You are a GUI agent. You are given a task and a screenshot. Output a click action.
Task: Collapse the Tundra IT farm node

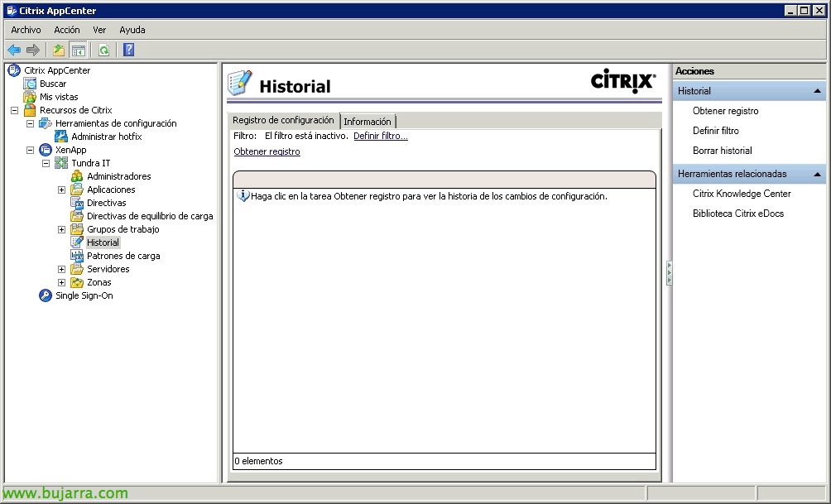pyautogui.click(x=46, y=163)
